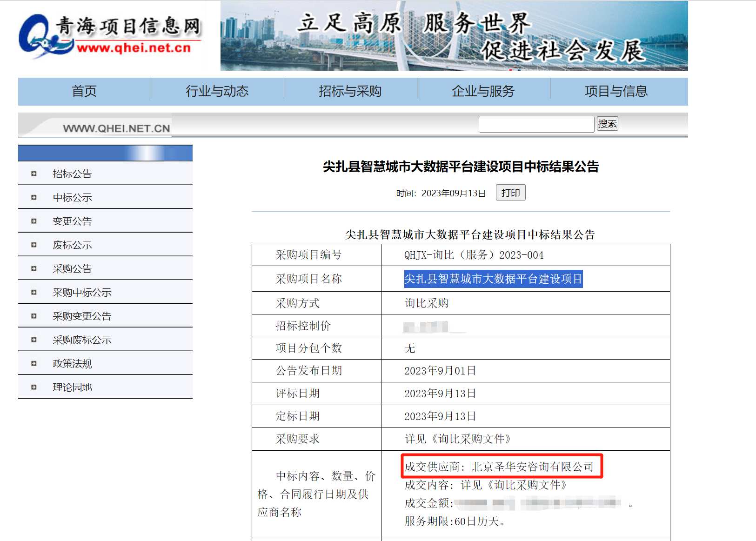The image size is (756, 541).
Task: Open the 采购废标公示 sidebar link
Action: (82, 340)
